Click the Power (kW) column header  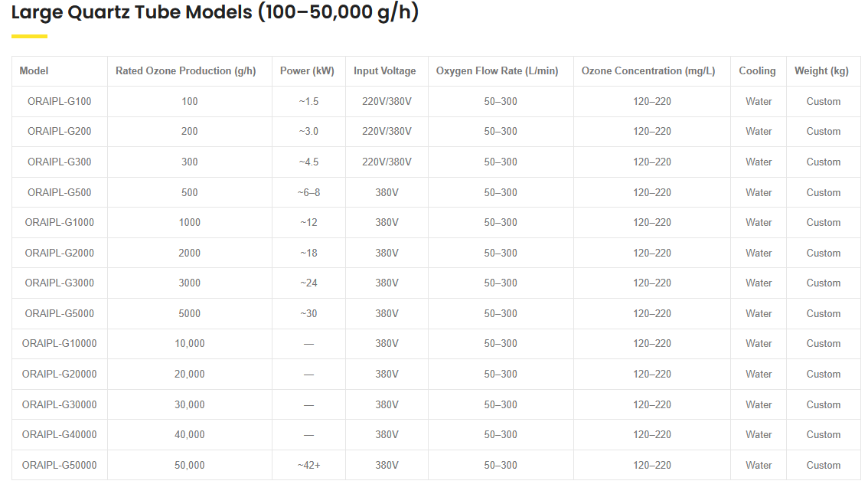pos(307,71)
